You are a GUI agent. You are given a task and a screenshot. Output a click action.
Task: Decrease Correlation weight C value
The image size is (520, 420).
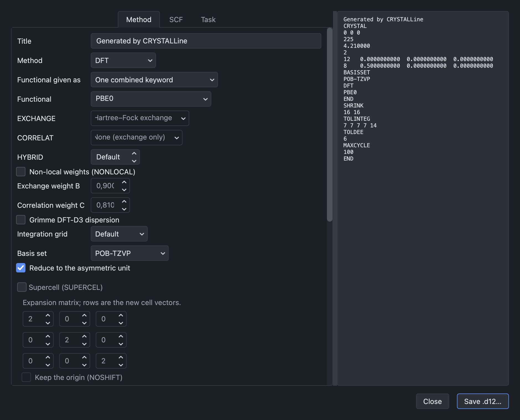[x=124, y=209]
